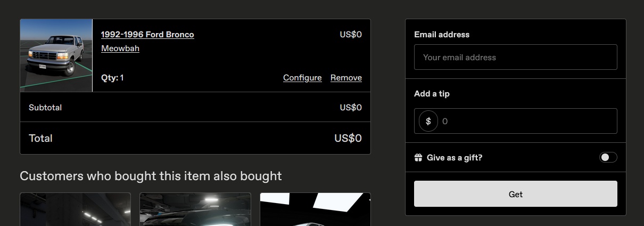Click the gift box icon

click(x=418, y=158)
